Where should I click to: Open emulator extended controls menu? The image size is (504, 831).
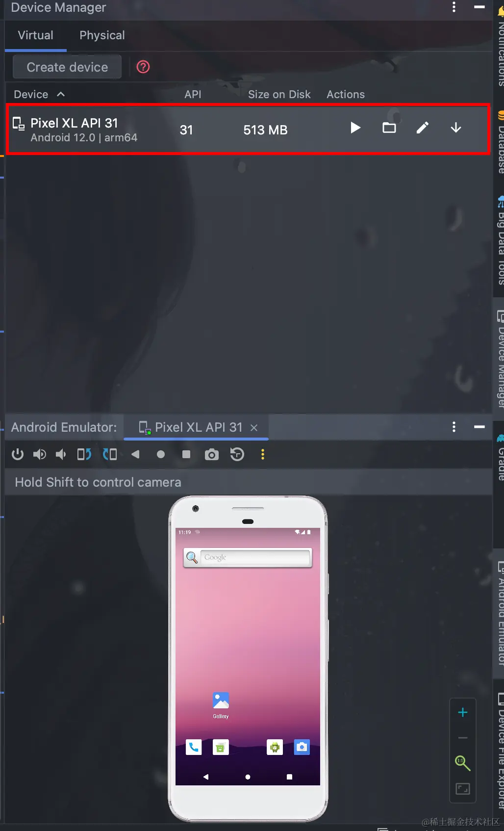(x=263, y=455)
